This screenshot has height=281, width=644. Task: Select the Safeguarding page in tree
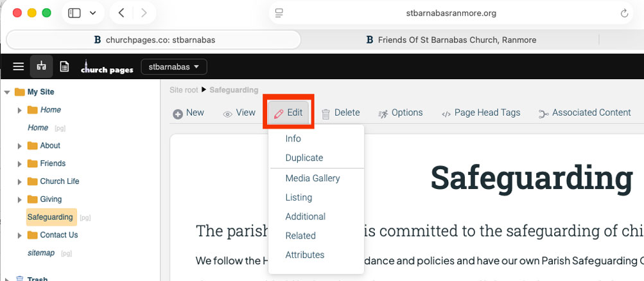point(50,217)
